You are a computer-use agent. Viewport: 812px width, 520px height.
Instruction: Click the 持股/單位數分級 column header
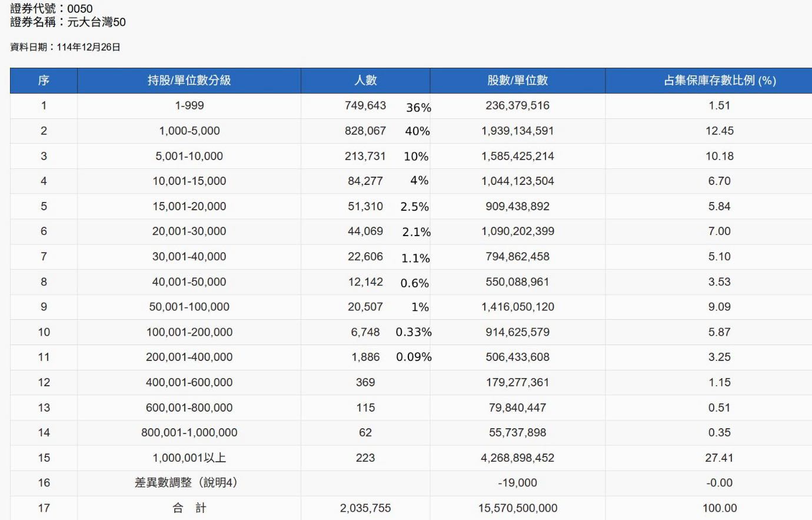[189, 81]
